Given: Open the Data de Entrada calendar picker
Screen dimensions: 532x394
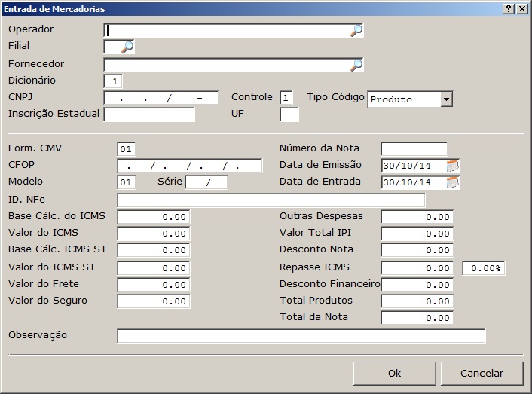Looking at the screenshot, I should (x=453, y=182).
